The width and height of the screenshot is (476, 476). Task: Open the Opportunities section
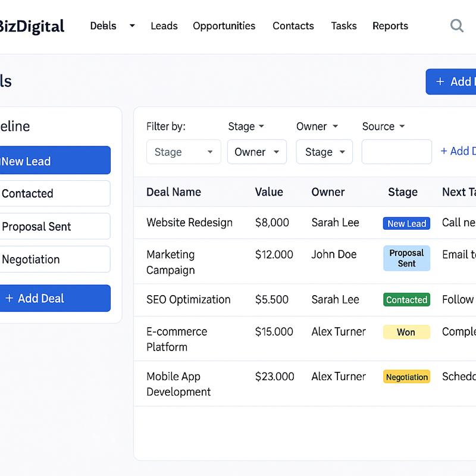pos(224,26)
